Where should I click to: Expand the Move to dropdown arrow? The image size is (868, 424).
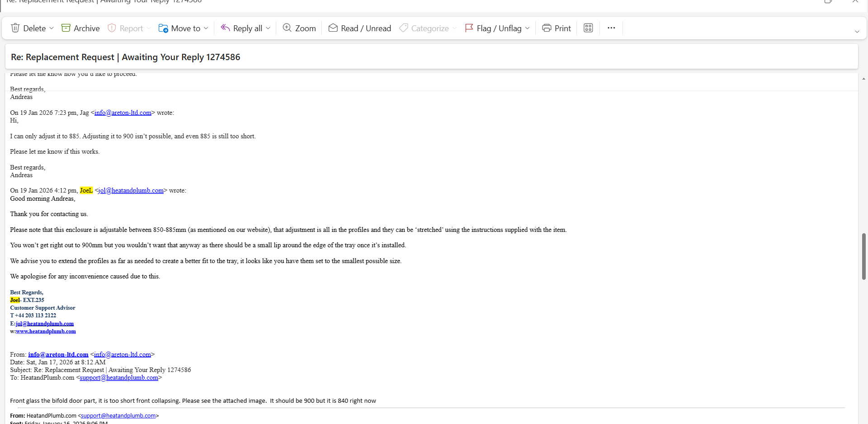206,28
